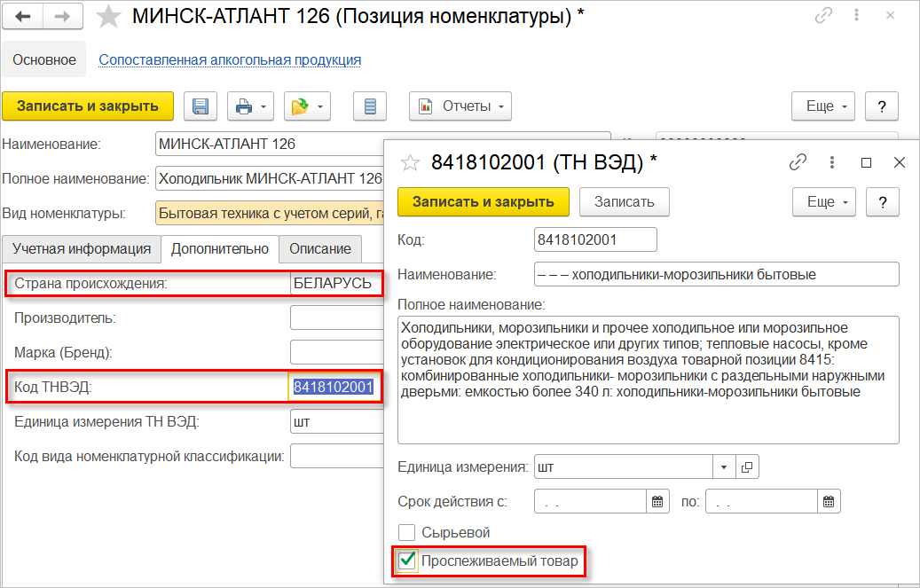Click Страна происхождения field БЕЛАРУСЬ
920x588 pixels.
[x=337, y=284]
